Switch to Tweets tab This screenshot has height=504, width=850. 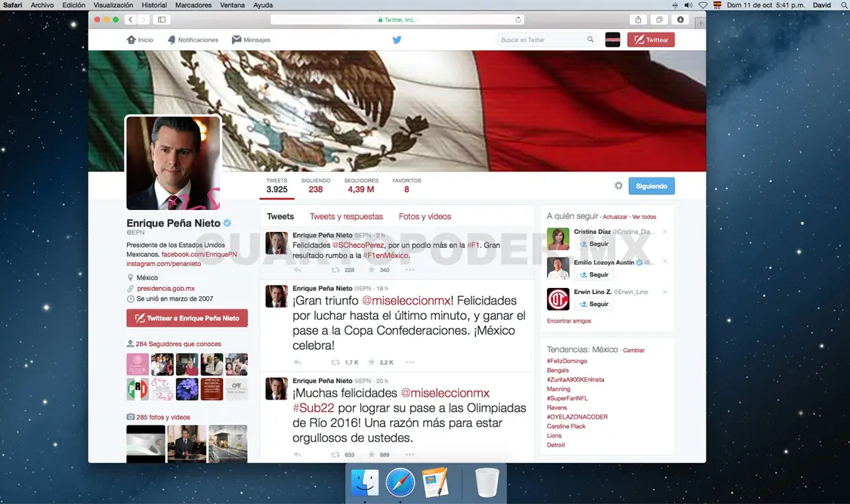[280, 216]
